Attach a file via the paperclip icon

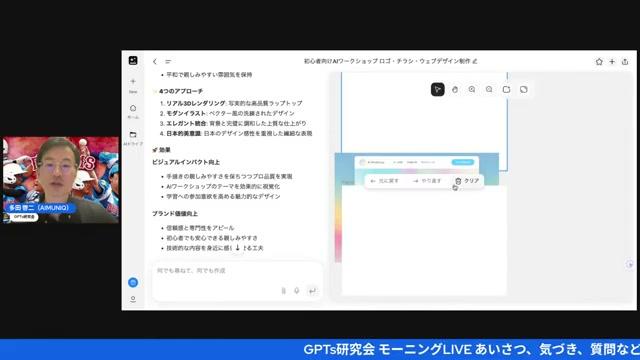[284, 291]
